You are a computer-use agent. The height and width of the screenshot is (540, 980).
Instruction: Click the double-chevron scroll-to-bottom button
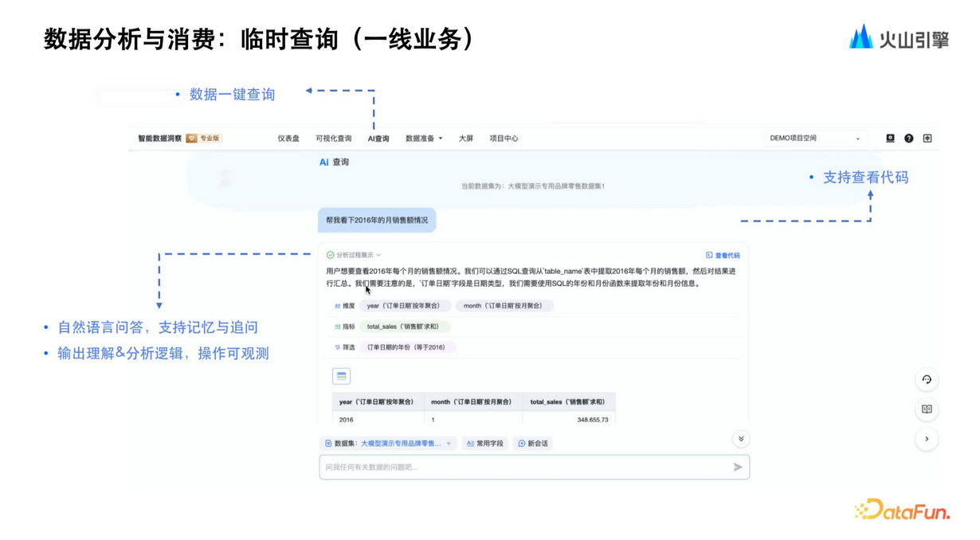pyautogui.click(x=741, y=439)
